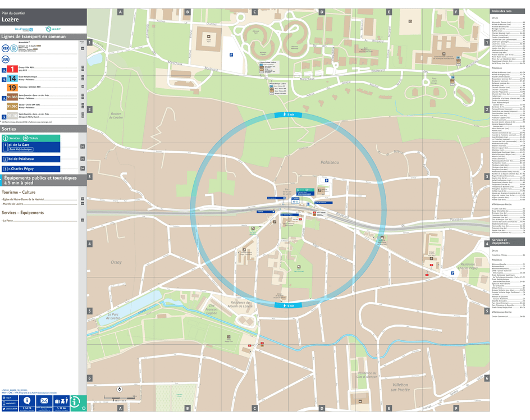Click the BUS roundel icon in the sidebar
This screenshot has width=530, height=420.
coord(5,59)
